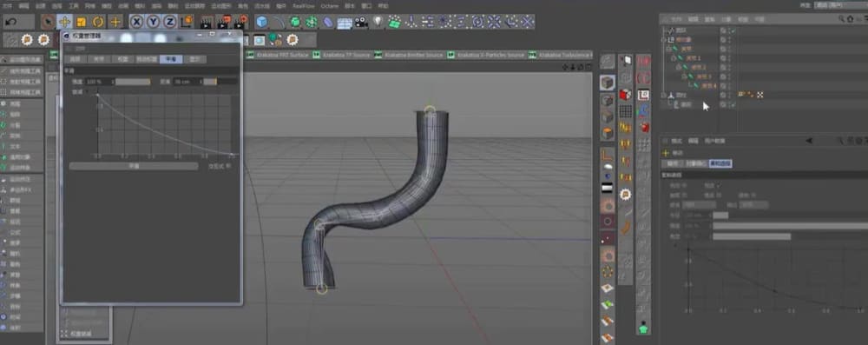Select the highlighted tab in the weight dialog
The image size is (868, 345).
click(171, 59)
